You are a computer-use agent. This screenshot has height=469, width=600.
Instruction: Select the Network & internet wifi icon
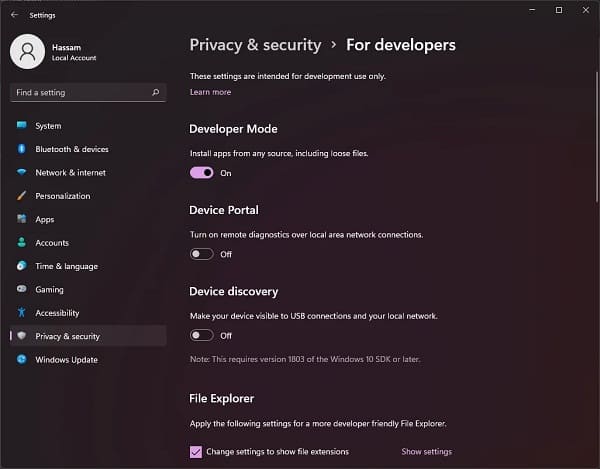pyautogui.click(x=21, y=173)
